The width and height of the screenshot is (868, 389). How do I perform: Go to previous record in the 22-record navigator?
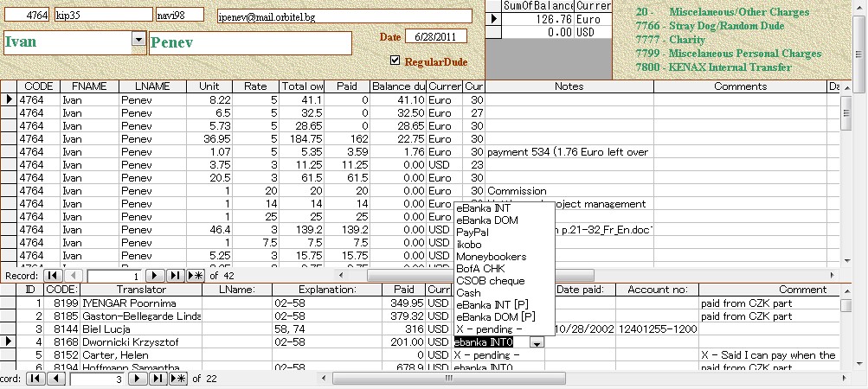coord(56,379)
